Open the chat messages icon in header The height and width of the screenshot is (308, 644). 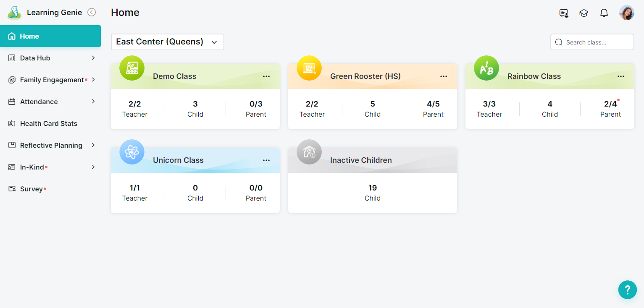[564, 13]
